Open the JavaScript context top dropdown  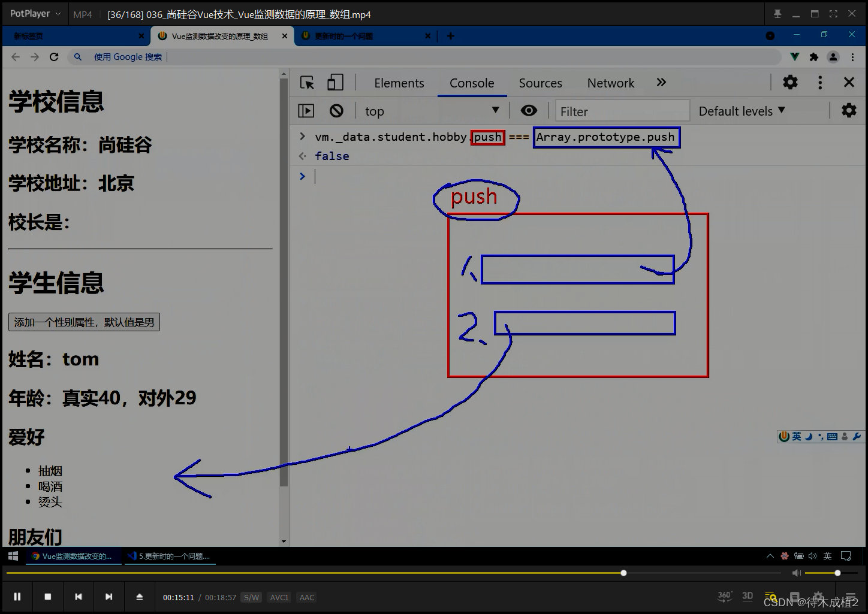coord(432,111)
